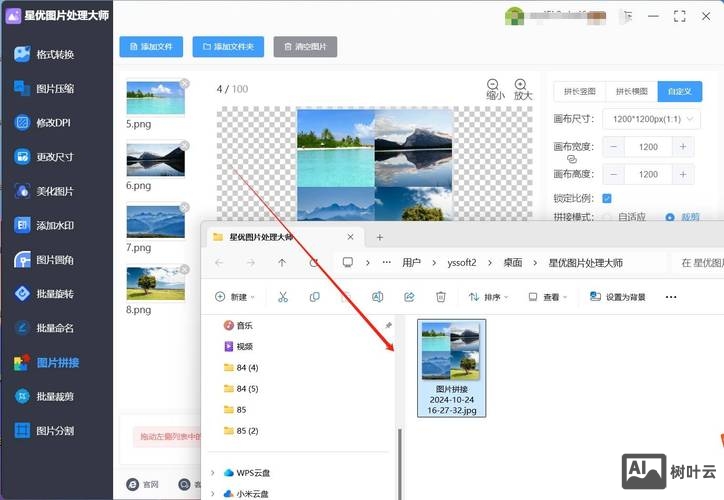Decrease 画布高度 with minus button
This screenshot has width=724, height=500.
tap(614, 175)
